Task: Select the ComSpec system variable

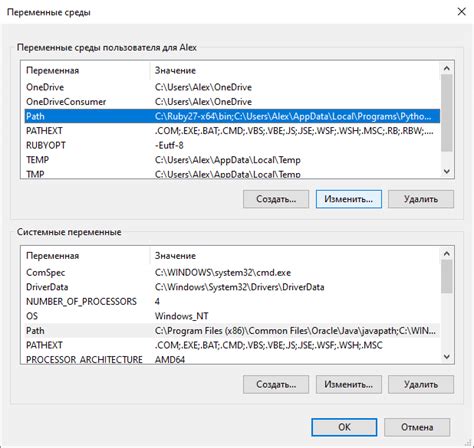Action: click(x=232, y=273)
